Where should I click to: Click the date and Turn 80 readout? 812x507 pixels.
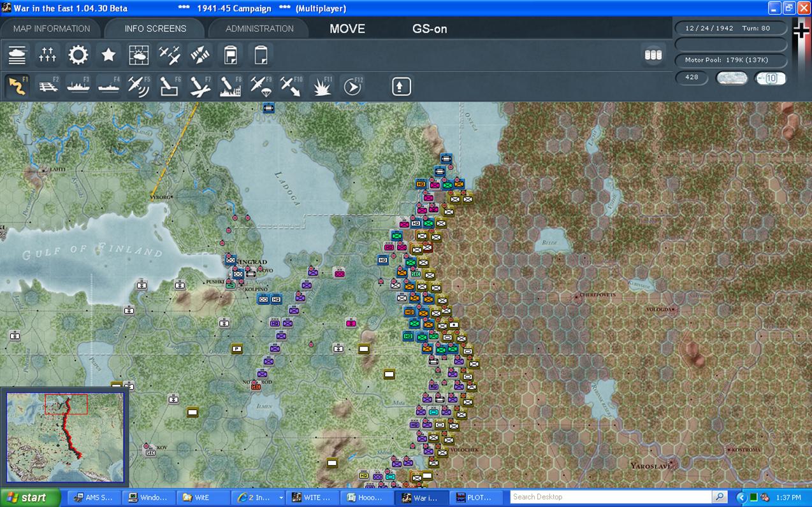point(731,28)
